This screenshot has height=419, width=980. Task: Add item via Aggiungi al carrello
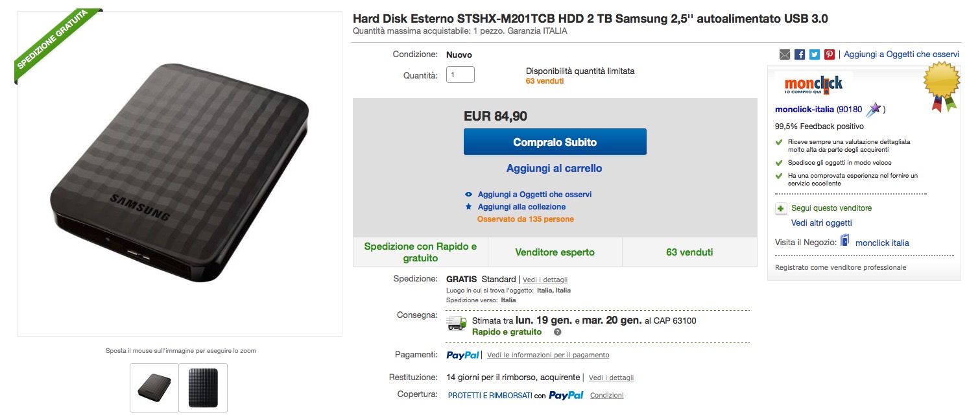pos(555,169)
